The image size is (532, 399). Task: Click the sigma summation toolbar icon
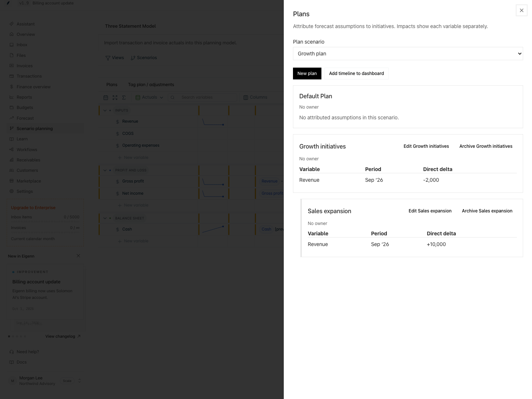[124, 98]
